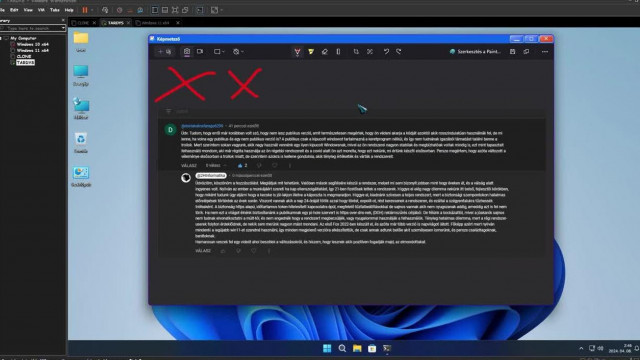The width and height of the screenshot is (640, 360).
Task: Save the snip with the floppy icon
Action: (512, 52)
